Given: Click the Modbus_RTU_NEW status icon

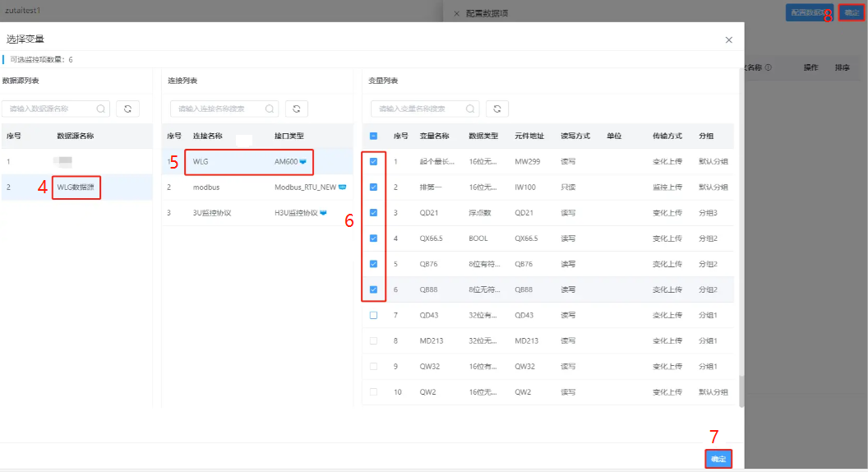Looking at the screenshot, I should pyautogui.click(x=342, y=187).
